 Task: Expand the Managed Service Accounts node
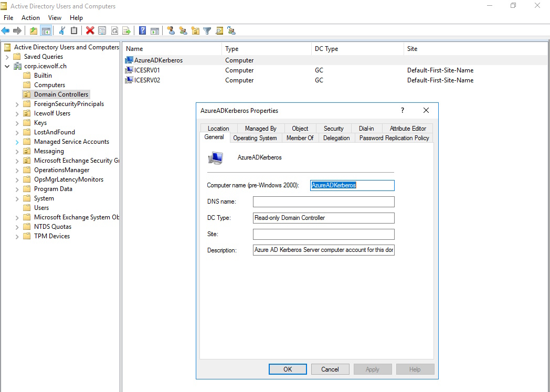[17, 142]
